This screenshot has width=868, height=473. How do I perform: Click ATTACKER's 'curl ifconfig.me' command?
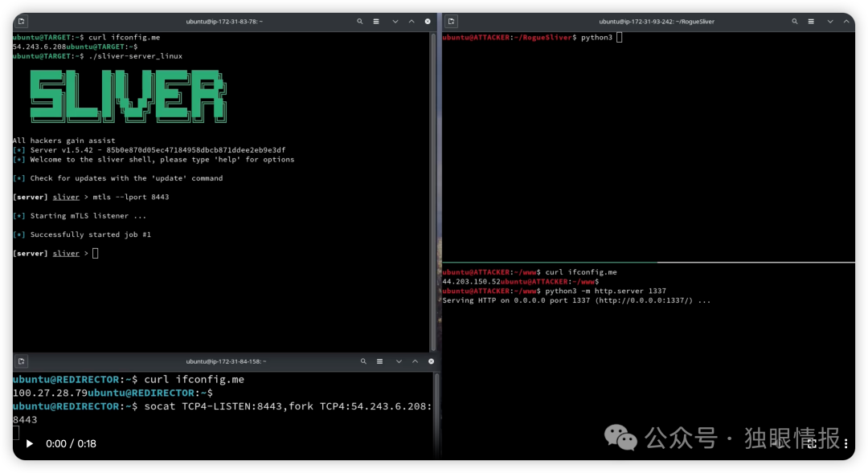pos(581,272)
